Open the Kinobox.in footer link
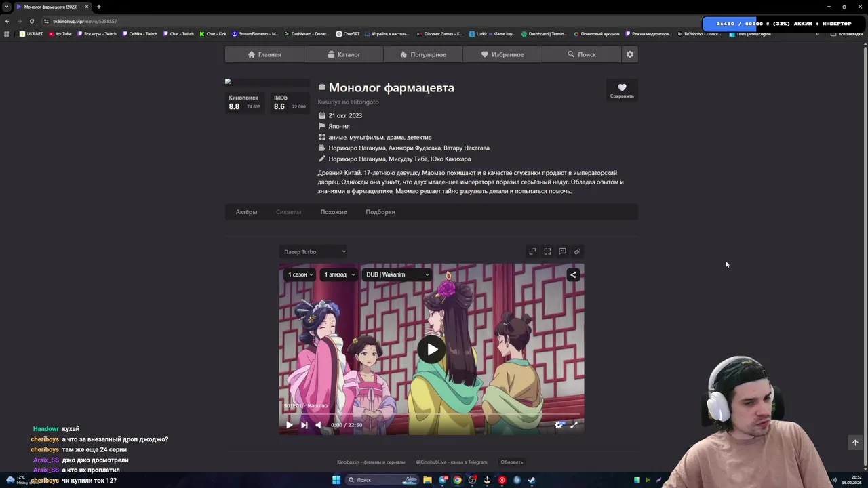 [371, 462]
